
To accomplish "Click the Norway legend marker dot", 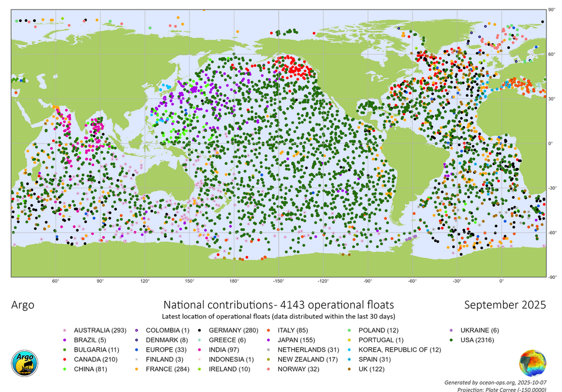I will point(268,369).
